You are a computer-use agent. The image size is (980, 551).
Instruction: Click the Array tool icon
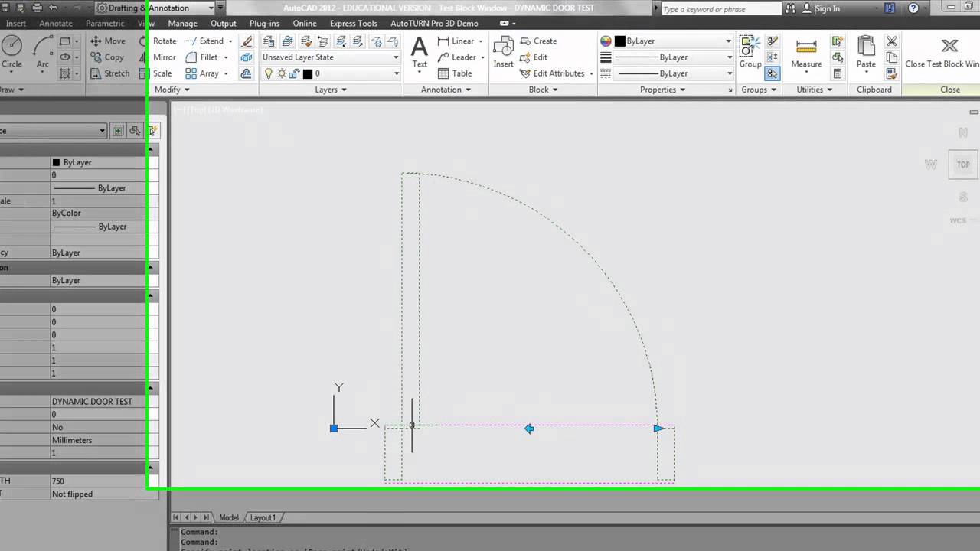click(x=191, y=73)
